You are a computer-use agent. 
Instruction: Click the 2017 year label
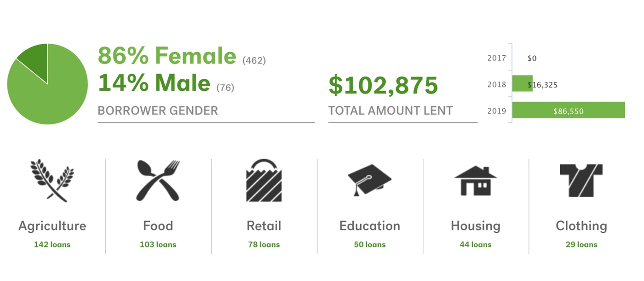pyautogui.click(x=496, y=58)
